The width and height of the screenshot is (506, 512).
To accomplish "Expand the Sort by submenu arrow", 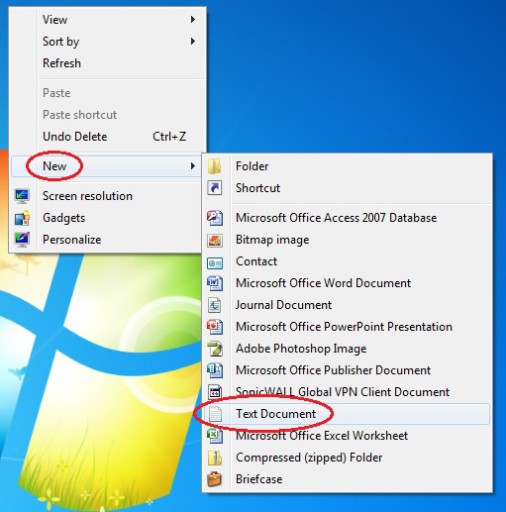I will coord(193,41).
